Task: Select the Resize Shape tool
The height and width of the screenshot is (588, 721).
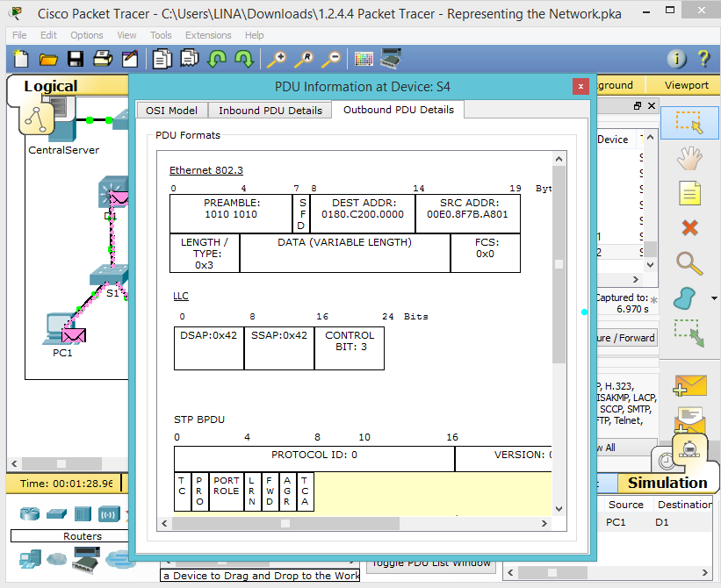Action: [689, 333]
